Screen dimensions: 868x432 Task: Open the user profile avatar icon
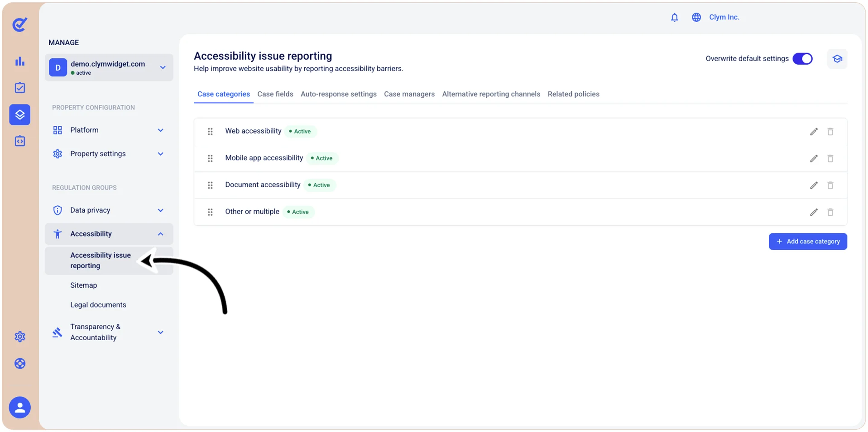(20, 407)
